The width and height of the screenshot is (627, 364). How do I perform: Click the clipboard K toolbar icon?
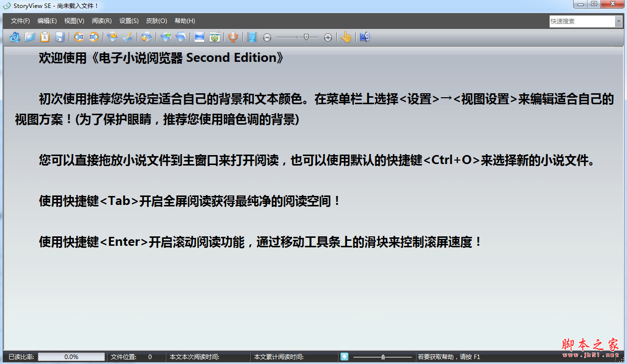pyautogui.click(x=45, y=37)
